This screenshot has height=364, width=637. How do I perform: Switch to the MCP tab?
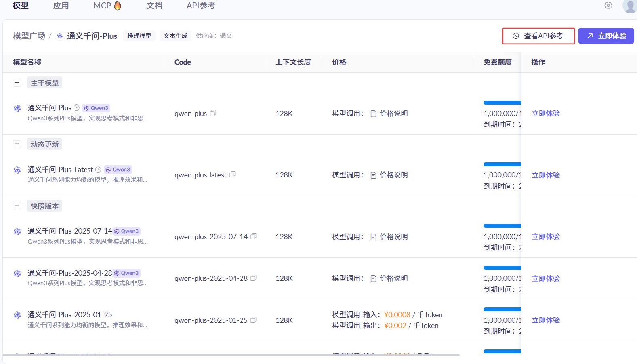pyautogui.click(x=107, y=6)
